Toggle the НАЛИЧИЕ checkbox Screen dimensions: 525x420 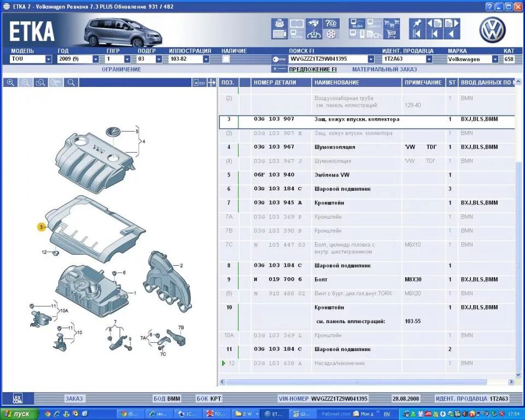click(x=226, y=59)
